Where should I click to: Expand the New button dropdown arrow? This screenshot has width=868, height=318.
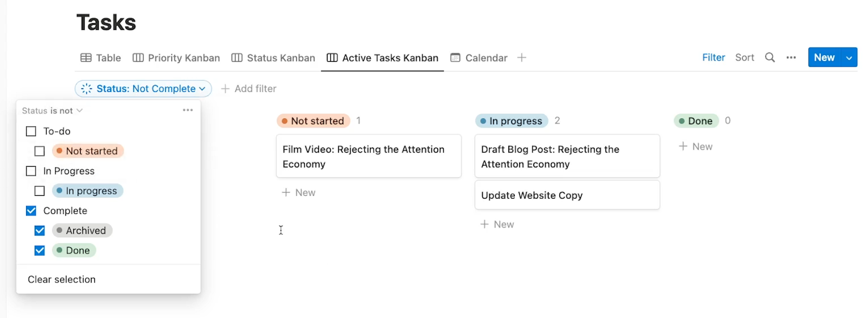tap(849, 58)
